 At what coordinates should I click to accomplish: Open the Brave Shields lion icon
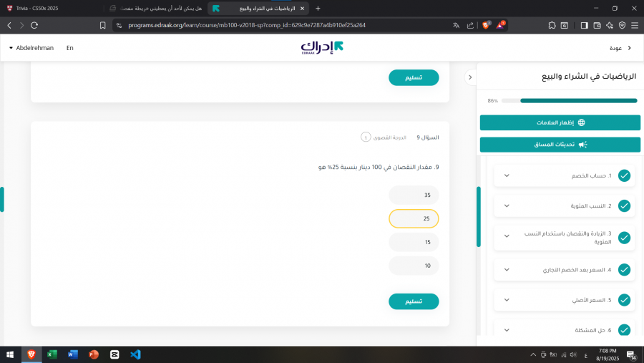click(486, 25)
